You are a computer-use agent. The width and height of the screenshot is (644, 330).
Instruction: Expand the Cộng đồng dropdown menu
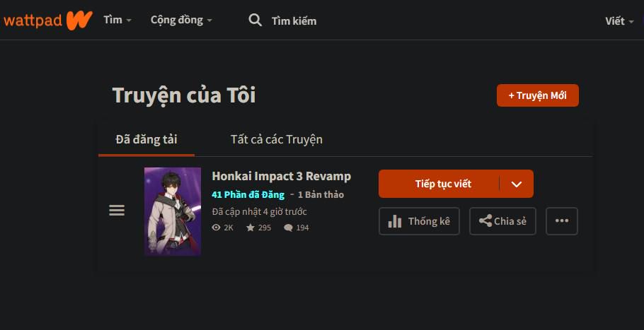pos(181,20)
